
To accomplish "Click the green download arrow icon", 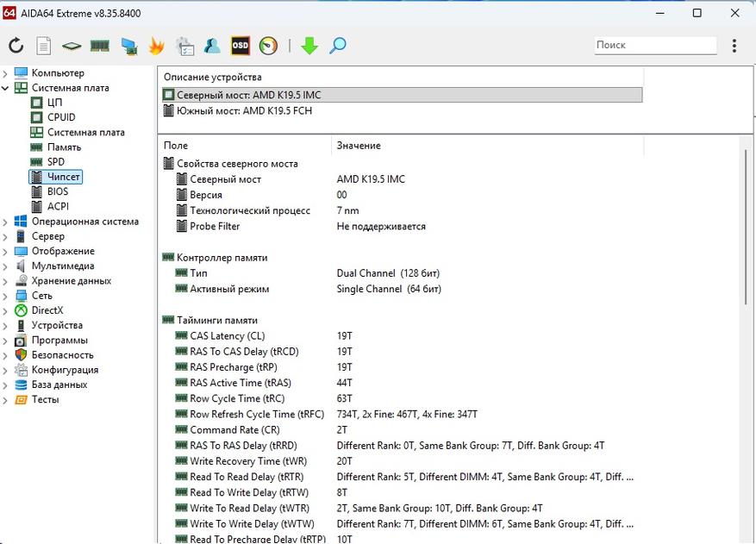I will (x=309, y=46).
